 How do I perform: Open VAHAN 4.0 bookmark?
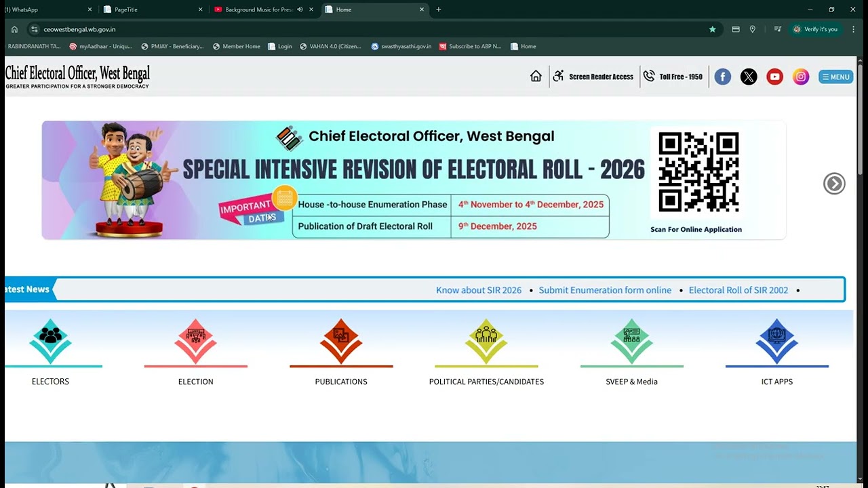coord(330,47)
